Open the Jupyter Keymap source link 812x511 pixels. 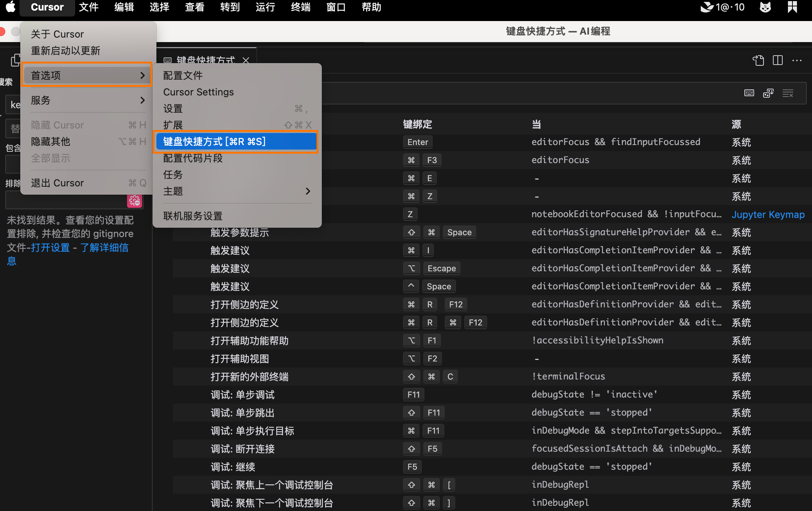(x=768, y=215)
